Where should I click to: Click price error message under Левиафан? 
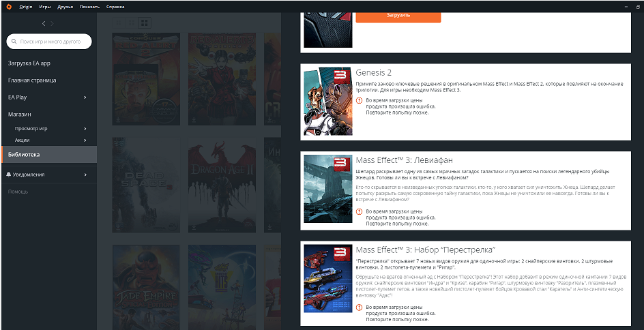pyautogui.click(x=400, y=217)
